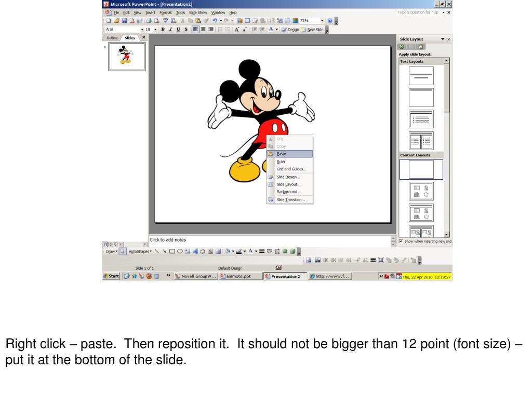The image size is (532, 399).
Task: Click the Line Color button in the Drawing toolbar
Action: pos(239,251)
